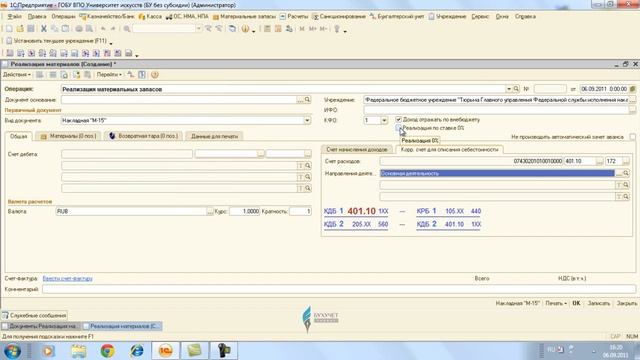Click the Накладная "М-15" button at bottom

click(518, 303)
